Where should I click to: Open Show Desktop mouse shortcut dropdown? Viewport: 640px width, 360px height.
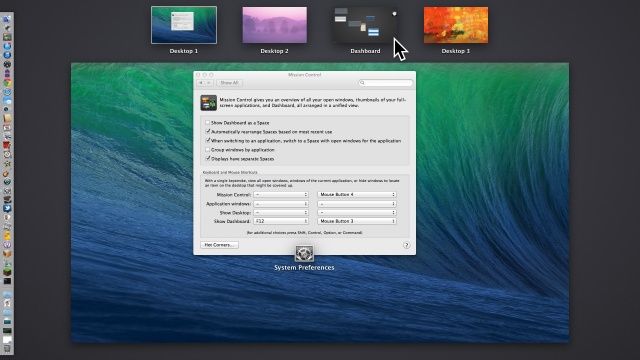tap(357, 213)
